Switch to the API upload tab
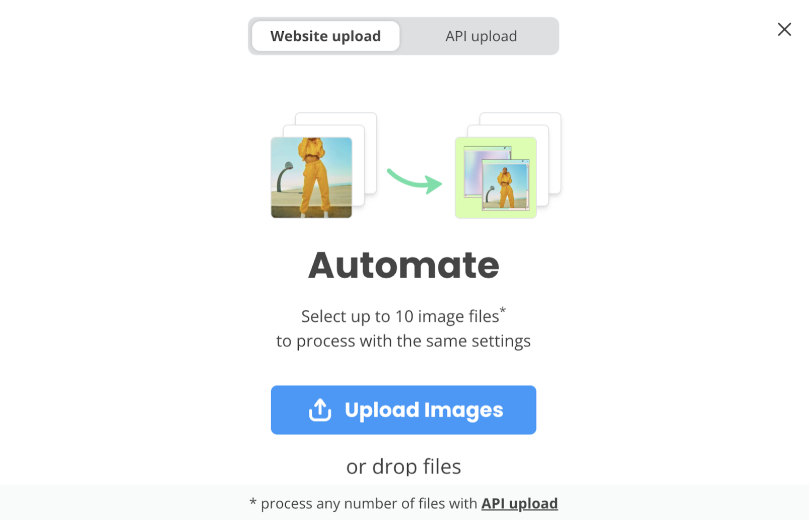812x521 pixels. pos(482,36)
